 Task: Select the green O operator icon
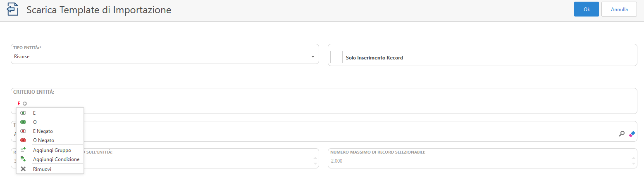pos(23,122)
